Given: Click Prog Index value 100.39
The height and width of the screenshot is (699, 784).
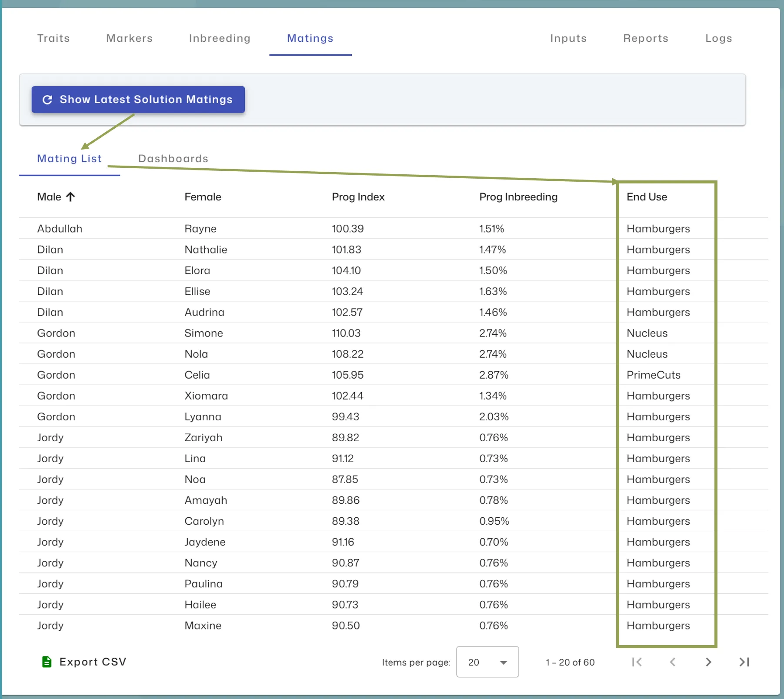Looking at the screenshot, I should [x=347, y=229].
